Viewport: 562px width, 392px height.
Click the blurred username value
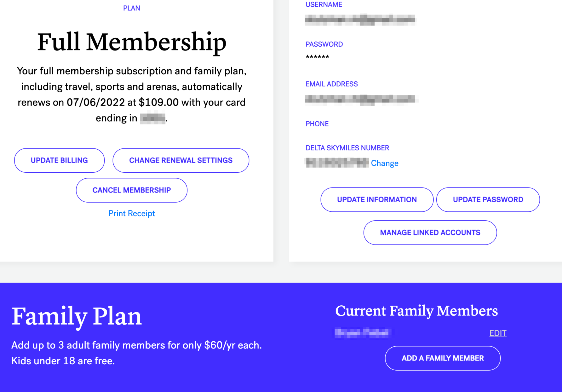[x=360, y=19]
